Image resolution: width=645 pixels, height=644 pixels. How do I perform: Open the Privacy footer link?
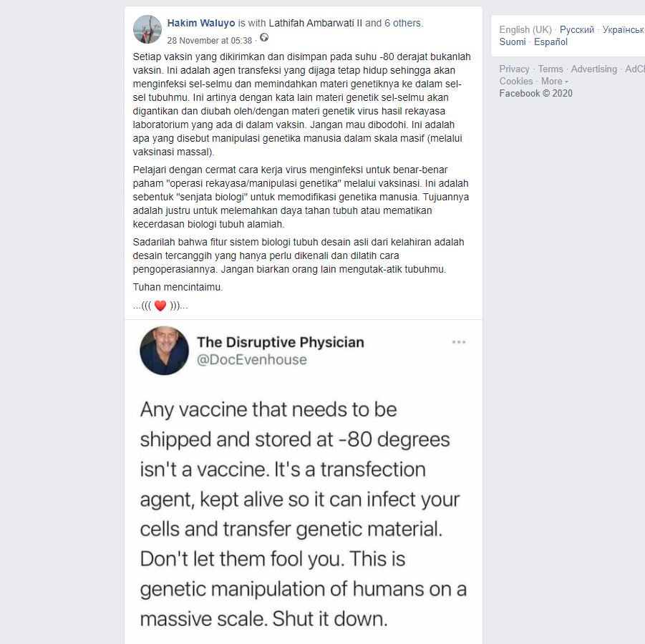click(514, 69)
